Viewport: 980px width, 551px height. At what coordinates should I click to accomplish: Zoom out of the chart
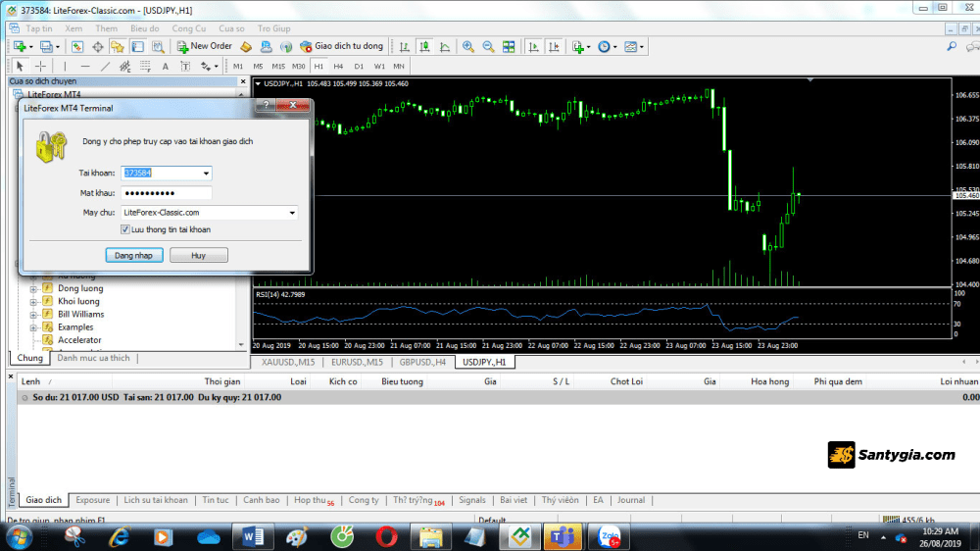coord(488,47)
